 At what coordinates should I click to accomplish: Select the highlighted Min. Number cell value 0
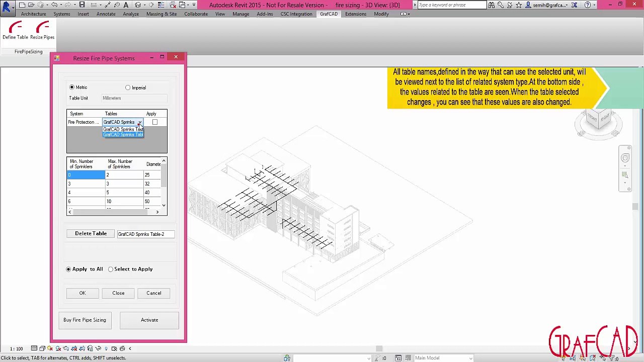pos(86,175)
